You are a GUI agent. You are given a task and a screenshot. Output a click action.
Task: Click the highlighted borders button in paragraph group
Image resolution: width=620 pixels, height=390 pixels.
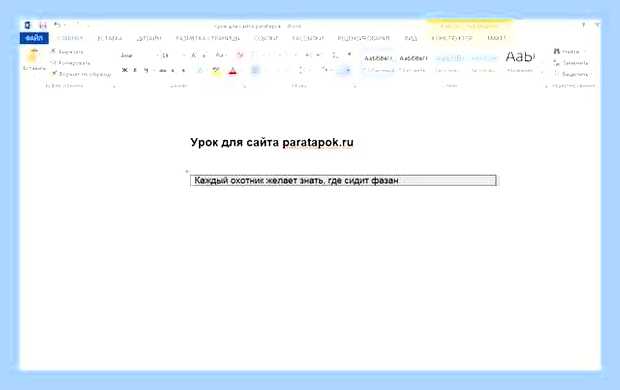[x=343, y=70]
